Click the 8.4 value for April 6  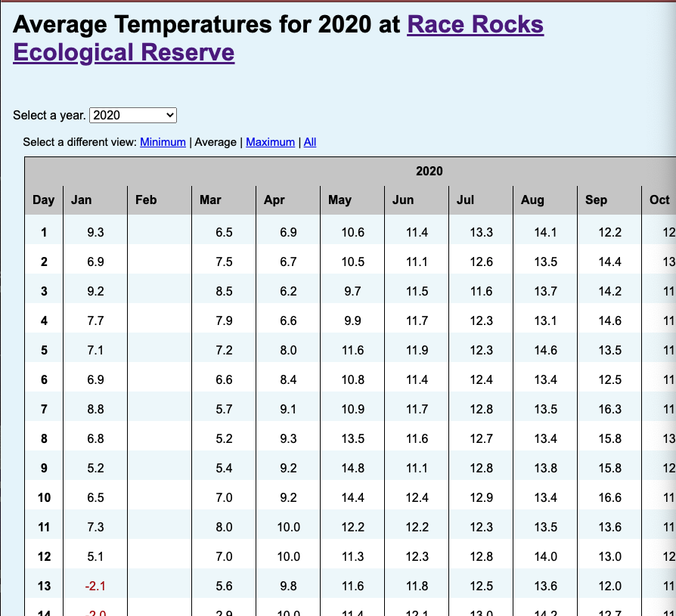288,379
